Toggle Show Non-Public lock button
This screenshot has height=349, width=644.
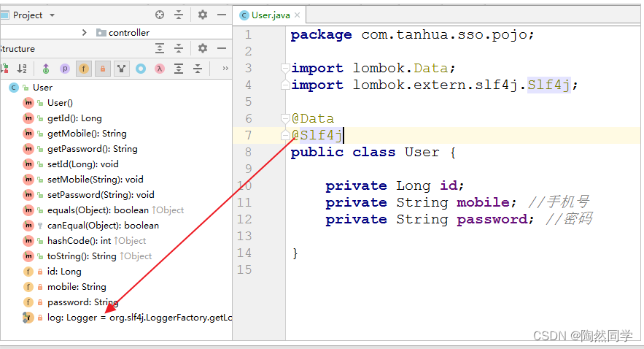click(103, 69)
